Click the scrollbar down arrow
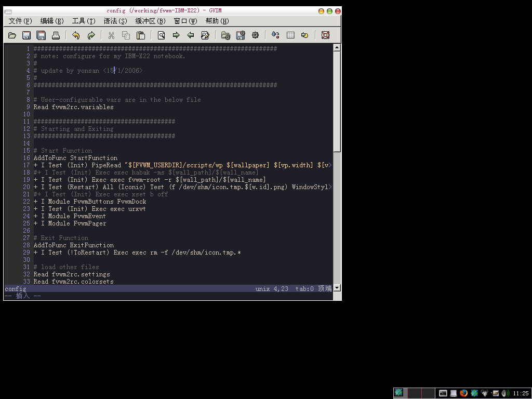Screen dimensions: 532x399 [337, 288]
